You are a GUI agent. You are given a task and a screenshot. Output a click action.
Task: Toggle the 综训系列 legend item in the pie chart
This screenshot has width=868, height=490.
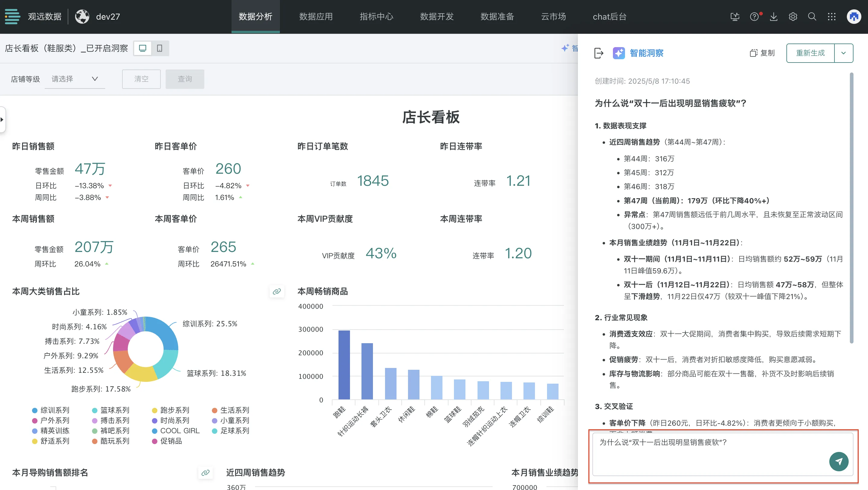coord(51,410)
